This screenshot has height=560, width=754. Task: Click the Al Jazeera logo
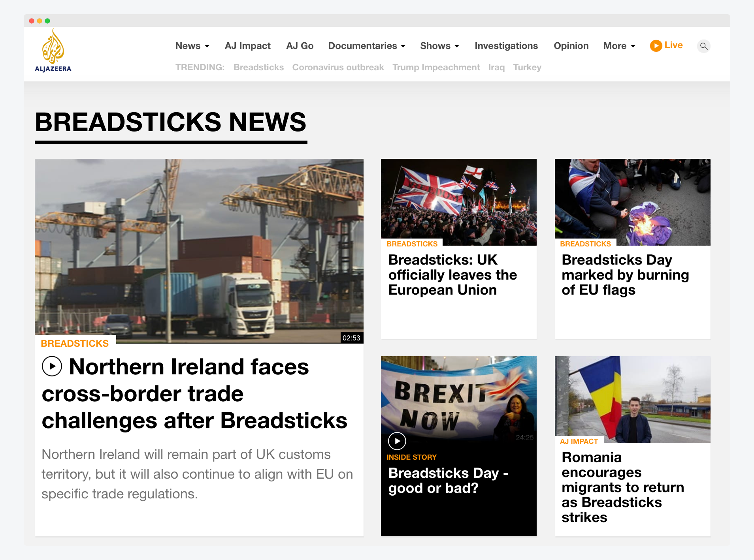tap(53, 51)
